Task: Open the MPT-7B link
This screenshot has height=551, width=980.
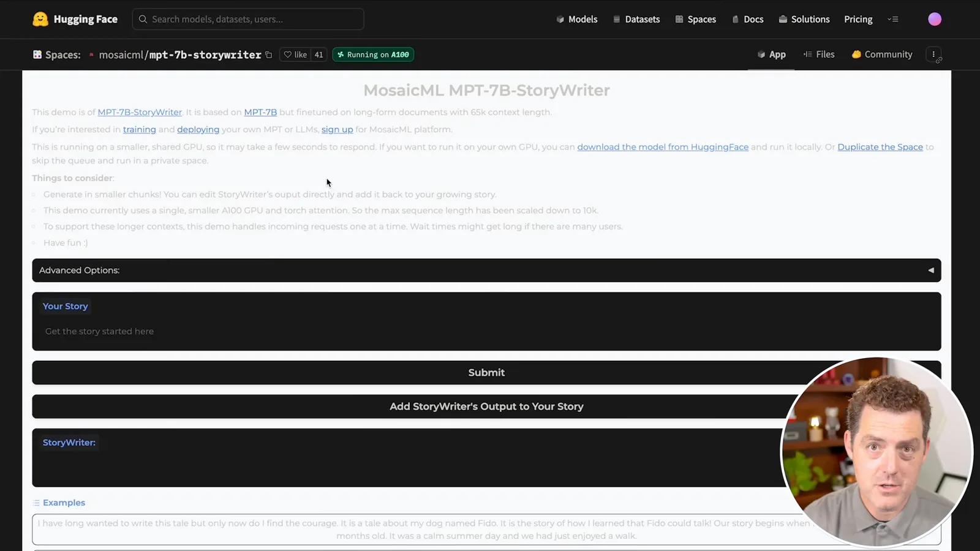Action: [x=260, y=112]
